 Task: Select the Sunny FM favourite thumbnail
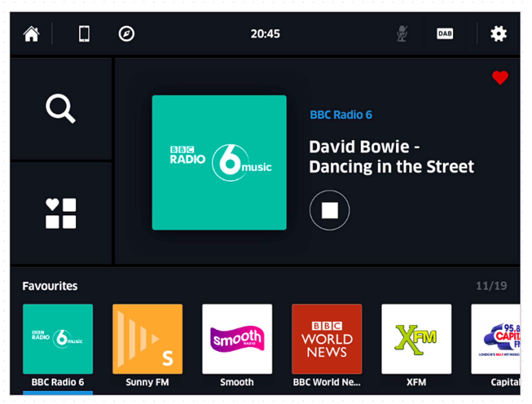(x=147, y=339)
